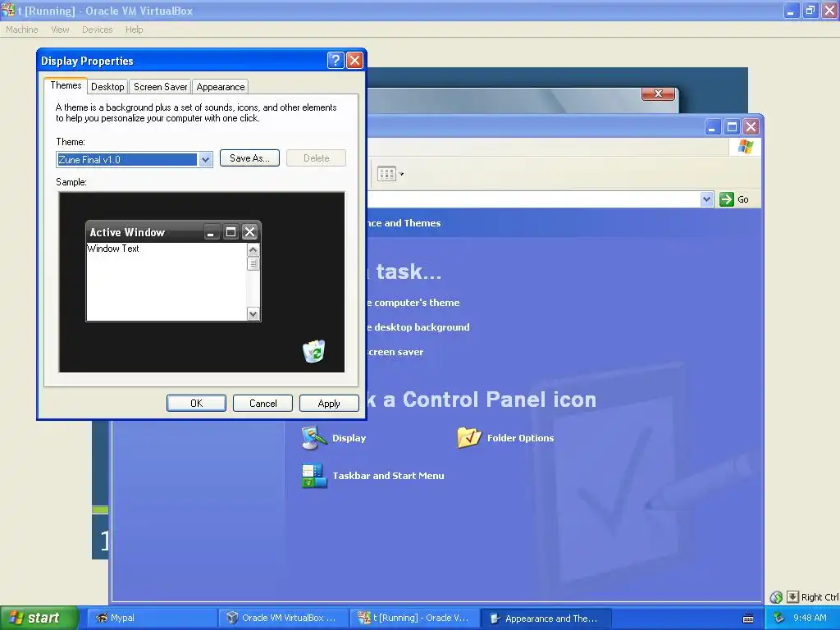Open the Machine menu
This screenshot has width=840, height=630.
[x=22, y=30]
